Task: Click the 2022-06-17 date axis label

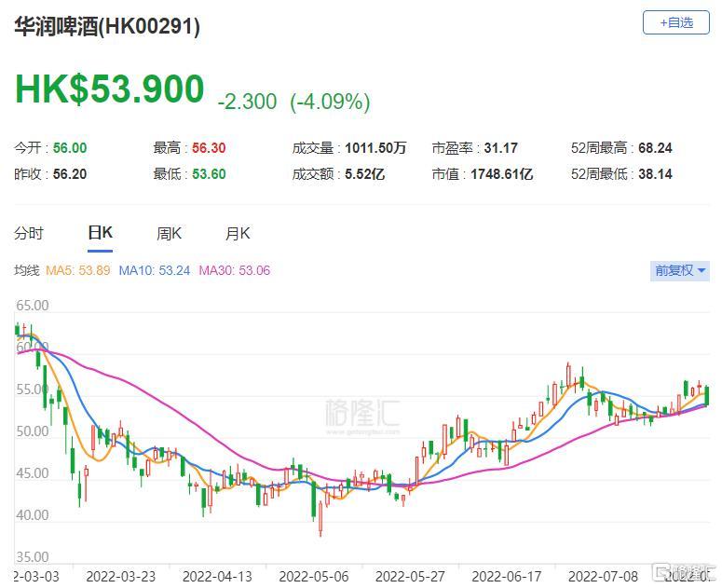Action: [x=507, y=577]
